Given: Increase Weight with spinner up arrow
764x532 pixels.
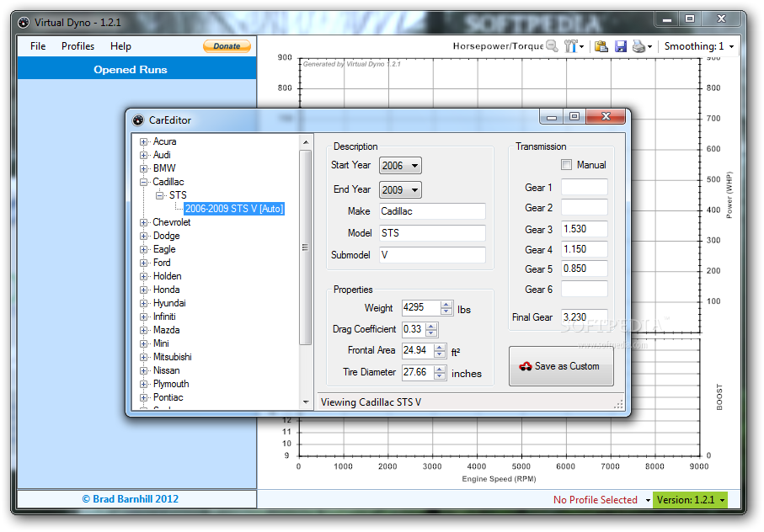Looking at the screenshot, I should (446, 305).
